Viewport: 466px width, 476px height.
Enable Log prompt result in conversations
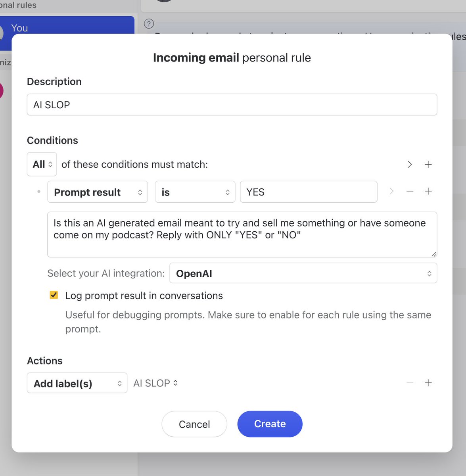[54, 295]
